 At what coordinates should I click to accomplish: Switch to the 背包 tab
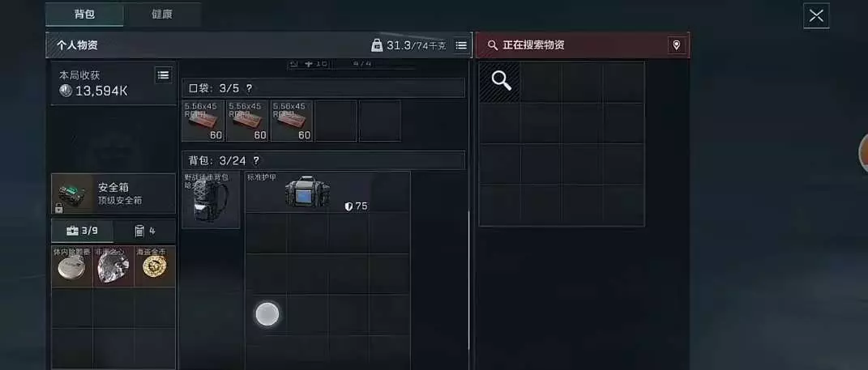(85, 15)
